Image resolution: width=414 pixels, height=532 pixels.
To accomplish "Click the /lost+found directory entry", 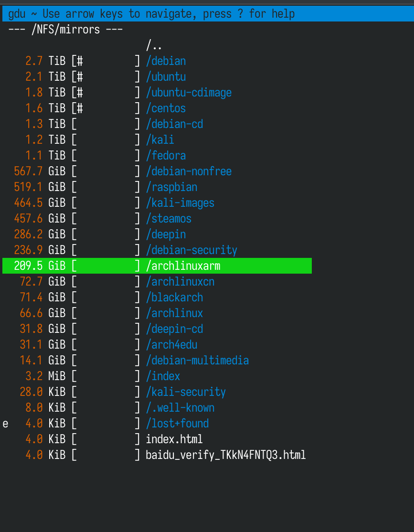I will click(177, 424).
